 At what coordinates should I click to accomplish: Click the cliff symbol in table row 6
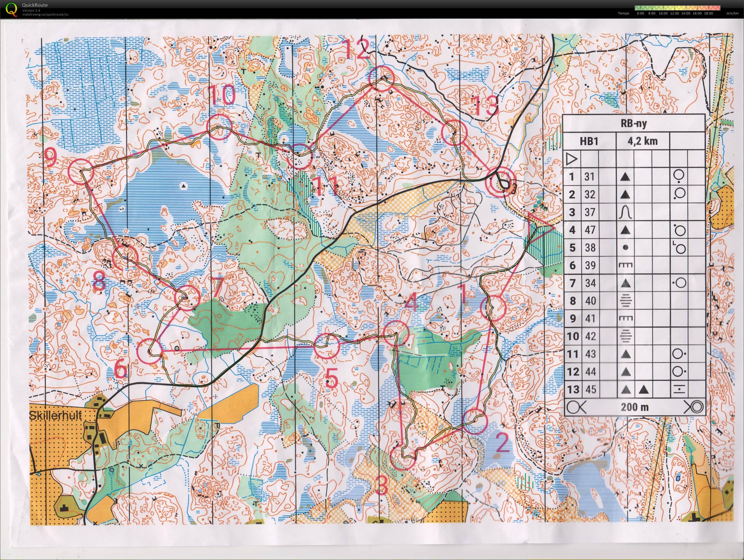pos(625,265)
